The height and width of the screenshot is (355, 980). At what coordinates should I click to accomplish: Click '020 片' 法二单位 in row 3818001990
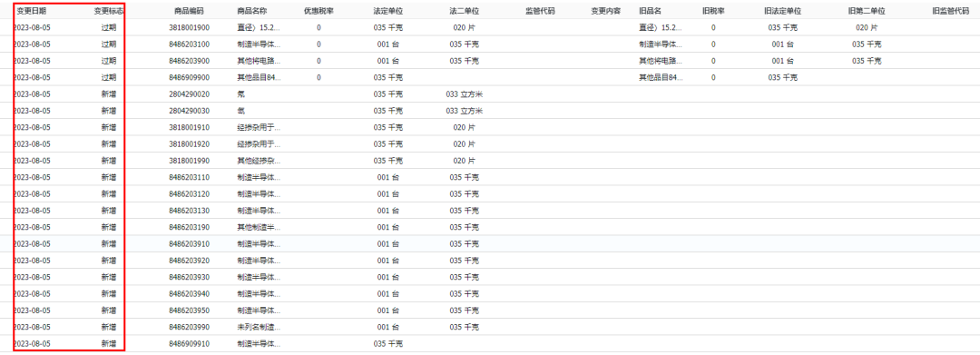pos(465,161)
